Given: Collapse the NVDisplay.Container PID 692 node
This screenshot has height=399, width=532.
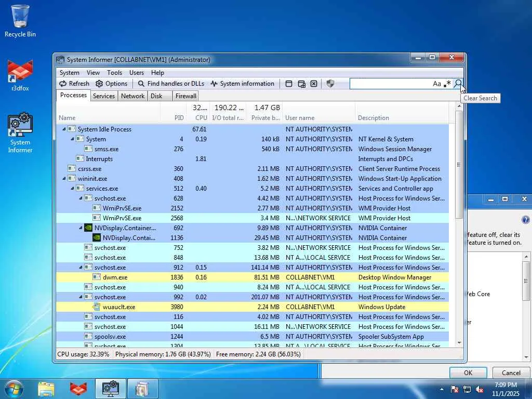Looking at the screenshot, I should (x=81, y=228).
